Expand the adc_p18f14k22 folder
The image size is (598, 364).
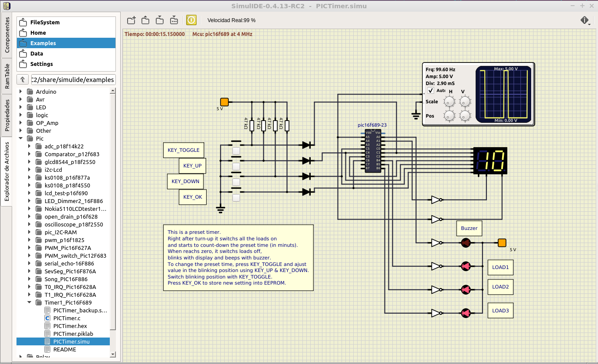click(x=29, y=146)
